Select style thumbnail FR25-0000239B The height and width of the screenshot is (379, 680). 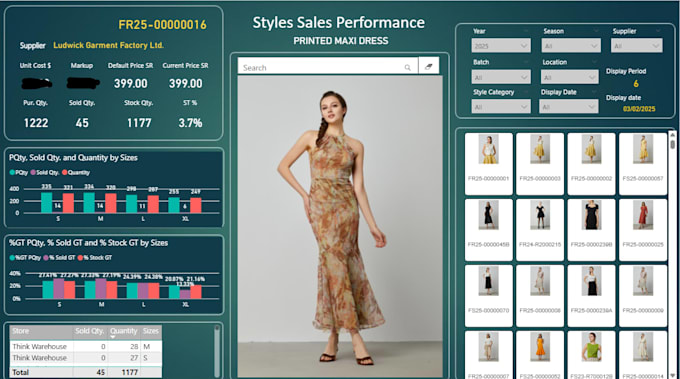click(591, 230)
